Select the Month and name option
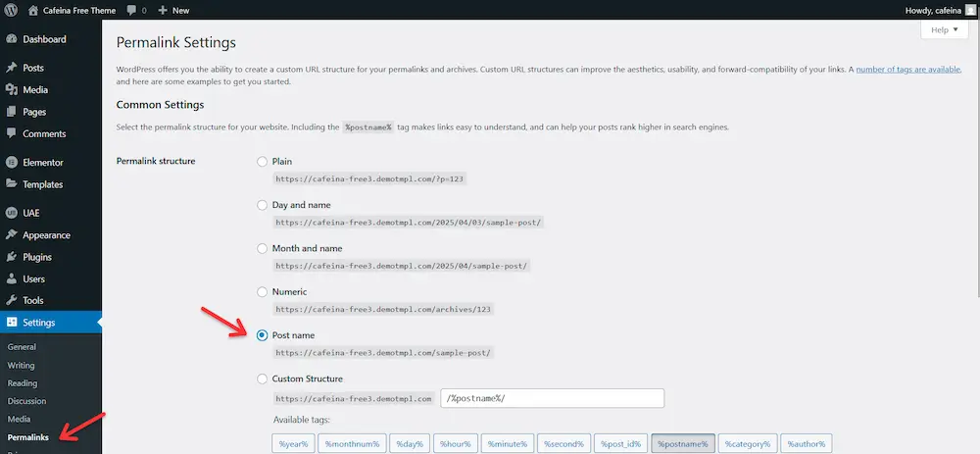This screenshot has height=454, width=980. 263,248
